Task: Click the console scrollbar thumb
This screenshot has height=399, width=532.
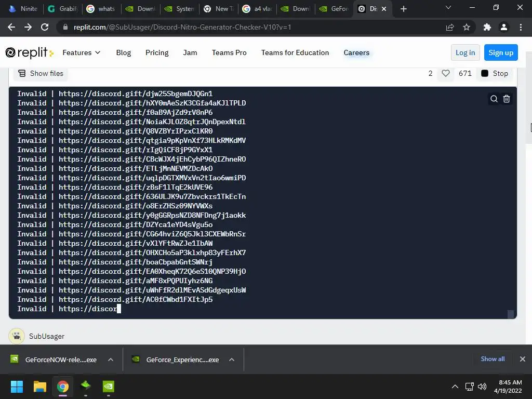Action: coord(511,314)
